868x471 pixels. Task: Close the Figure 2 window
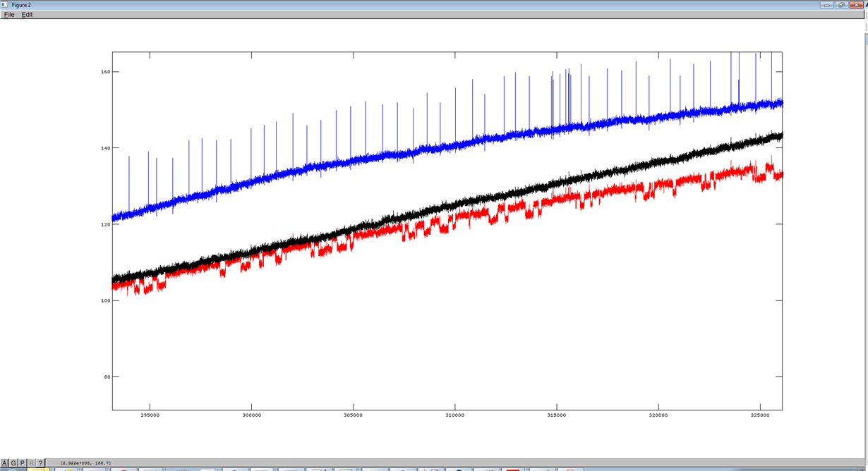coord(857,5)
